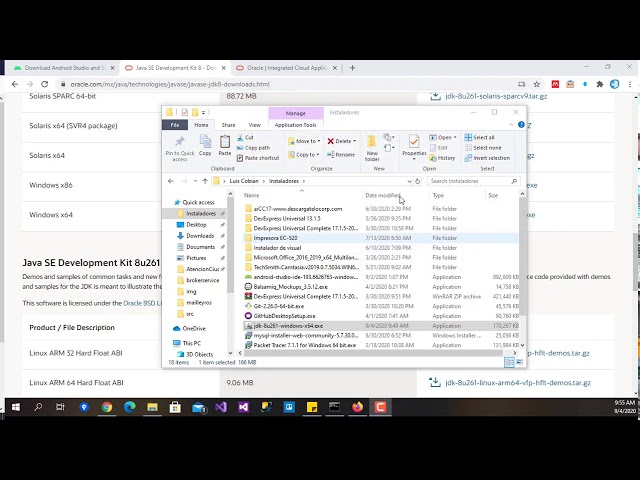Screen dimensions: 640x480
Task: Click the Up one level arrow in Explorer
Action: coord(205,181)
